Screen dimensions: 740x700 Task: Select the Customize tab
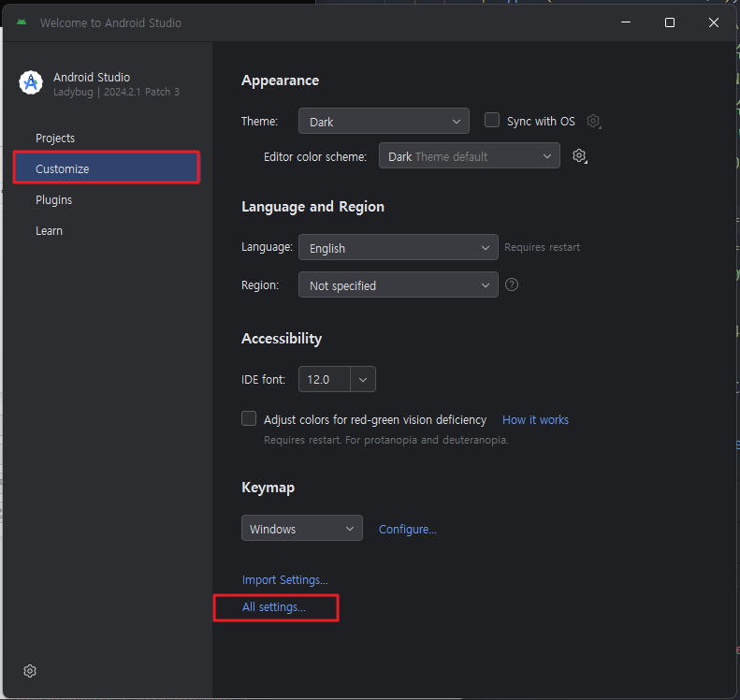point(107,168)
